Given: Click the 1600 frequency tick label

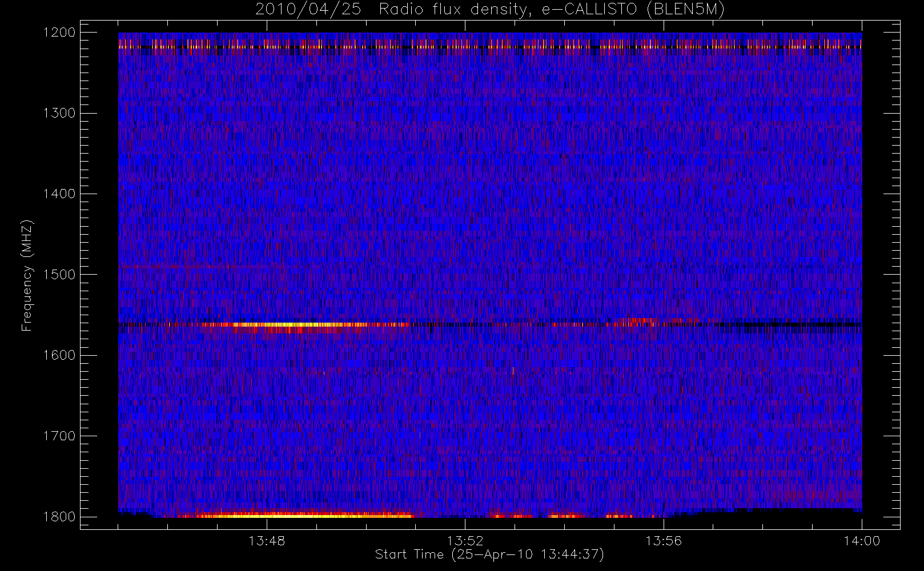Looking at the screenshot, I should [x=59, y=355].
